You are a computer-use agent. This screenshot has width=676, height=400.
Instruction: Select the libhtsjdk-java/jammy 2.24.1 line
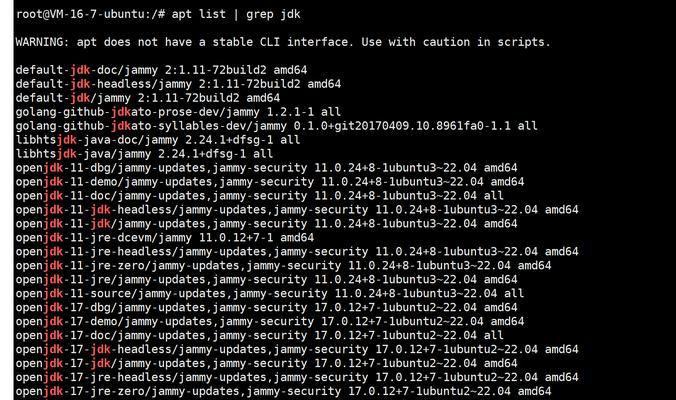pyautogui.click(x=144, y=154)
